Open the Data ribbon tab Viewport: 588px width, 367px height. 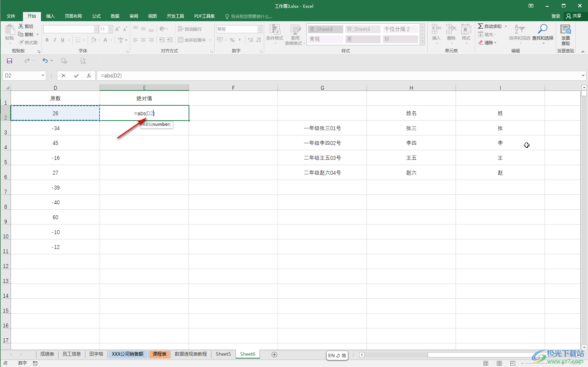coord(115,16)
